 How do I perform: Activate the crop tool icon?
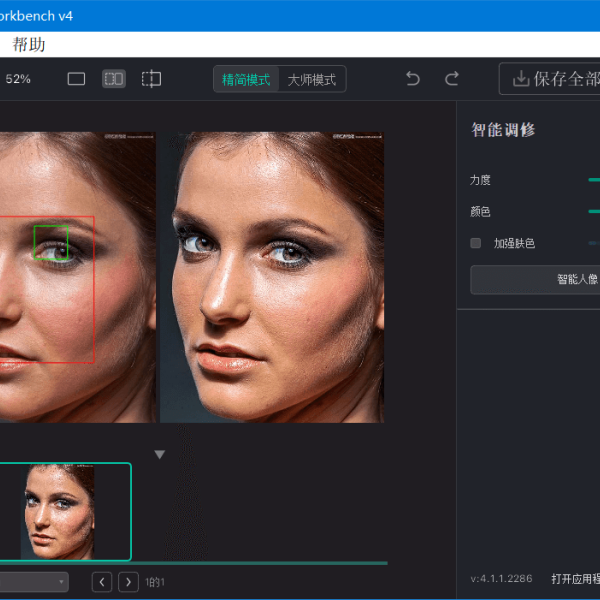click(151, 79)
